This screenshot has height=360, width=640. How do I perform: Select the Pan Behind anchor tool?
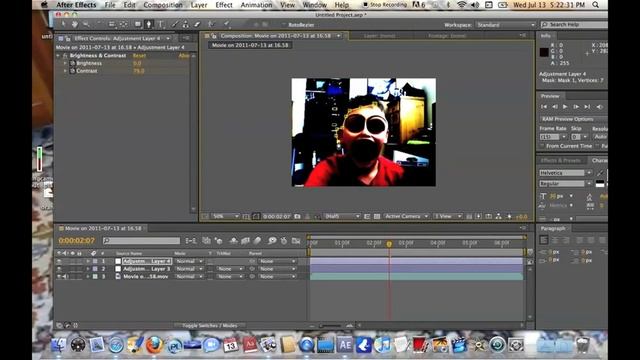point(123,24)
